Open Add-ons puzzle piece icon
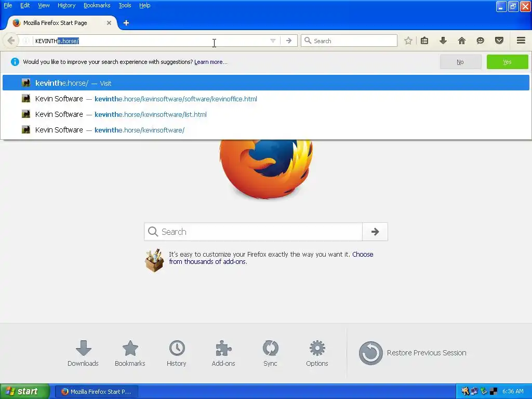This screenshot has width=532, height=399. (x=223, y=353)
